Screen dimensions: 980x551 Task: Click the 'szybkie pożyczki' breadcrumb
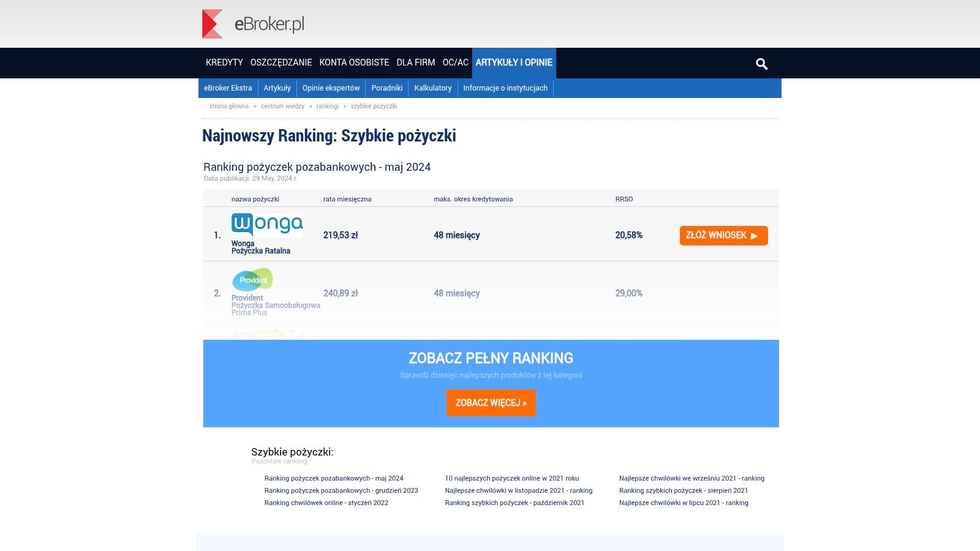374,106
